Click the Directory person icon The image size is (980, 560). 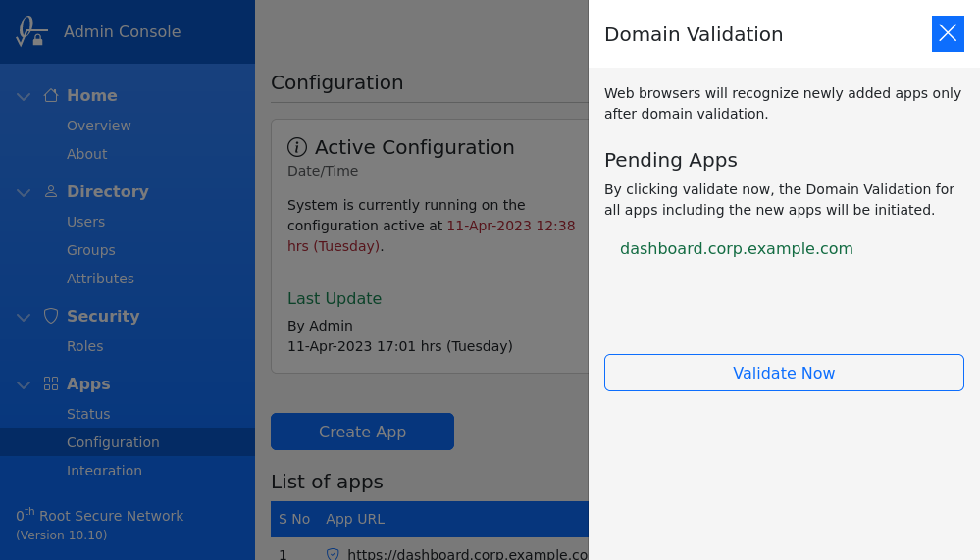[51, 191]
